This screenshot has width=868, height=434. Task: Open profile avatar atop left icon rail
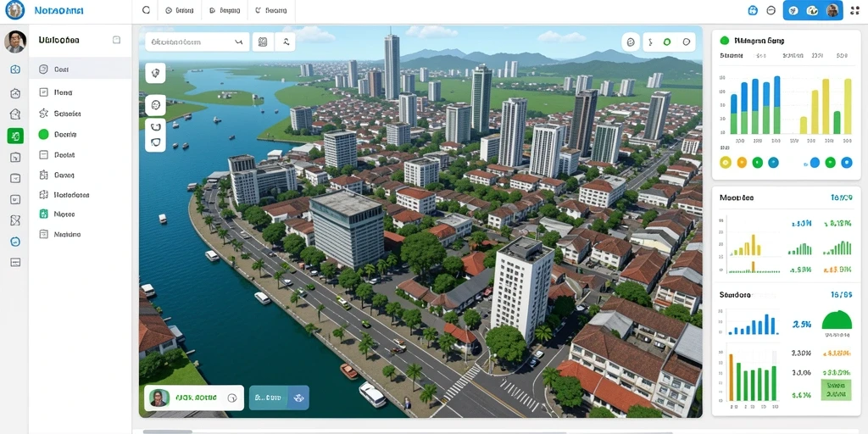click(x=15, y=42)
